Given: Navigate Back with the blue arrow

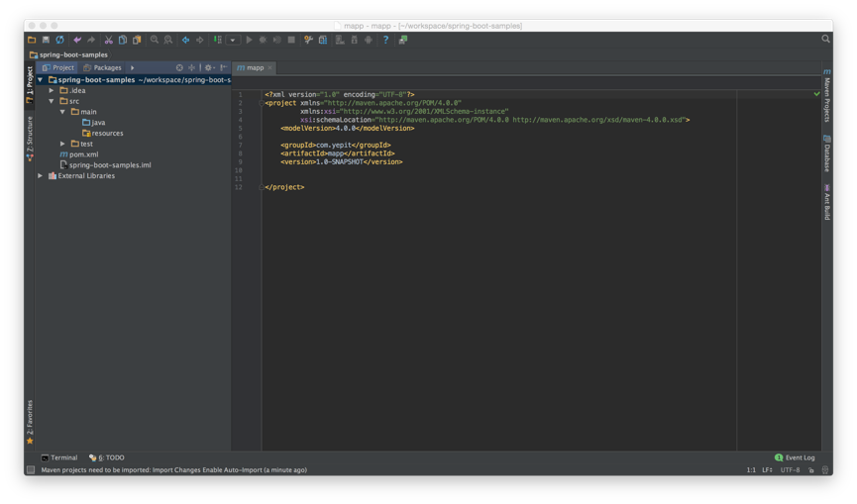Looking at the screenshot, I should 186,40.
